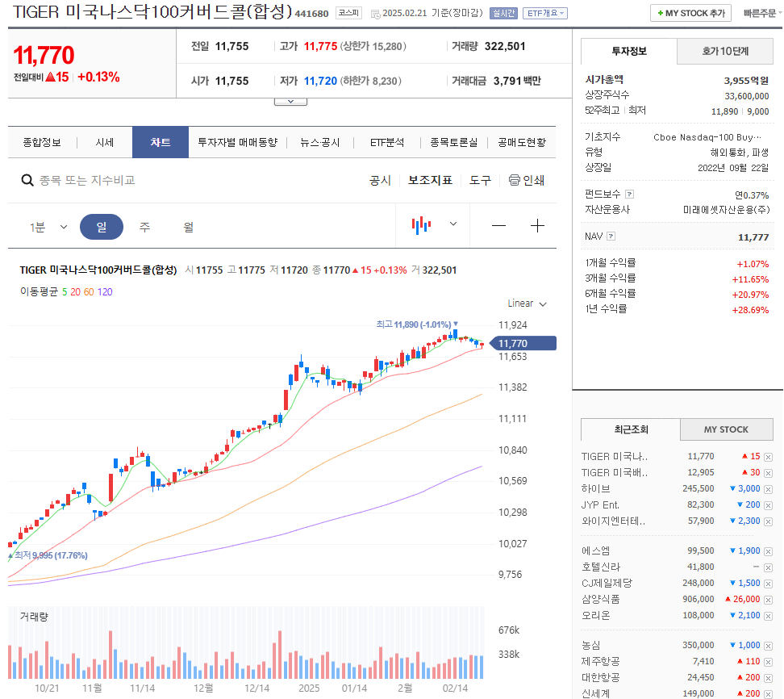Screen dimensions: 784x699
Task: Open the ETF개요 dropdown
Action: [x=545, y=13]
